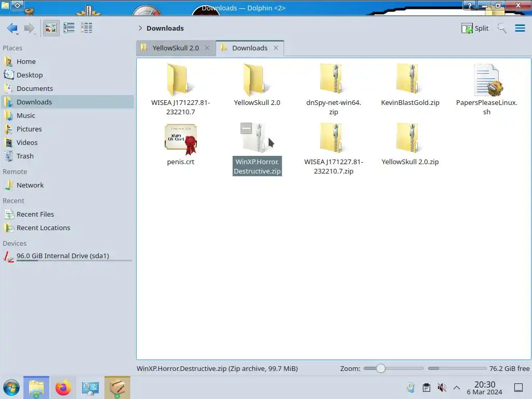Switch to the YellowSkull 2.0 tab

(x=176, y=48)
